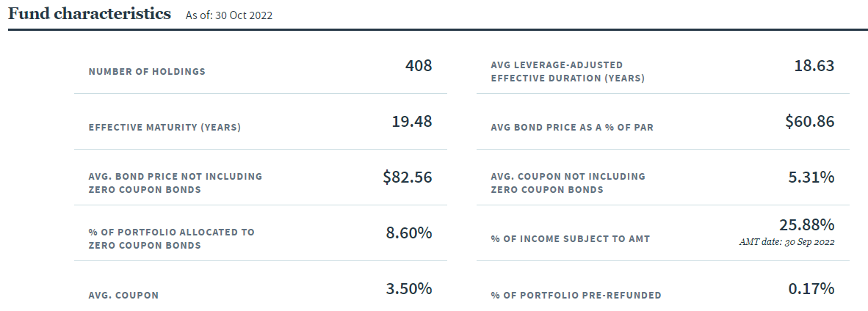
Task: Select the 0.17% pre-refunded value
Action: [811, 288]
